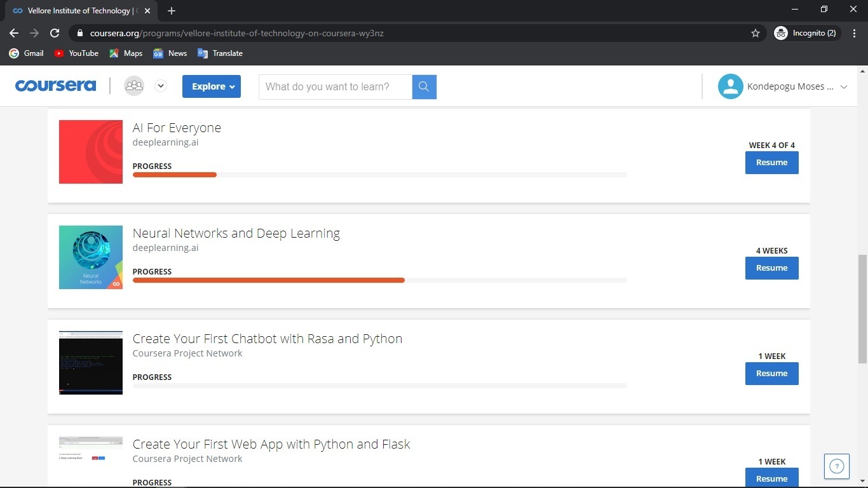The width and height of the screenshot is (868, 488).
Task: Click Coursera Project Network under Rasa Chatbot
Action: (x=187, y=353)
